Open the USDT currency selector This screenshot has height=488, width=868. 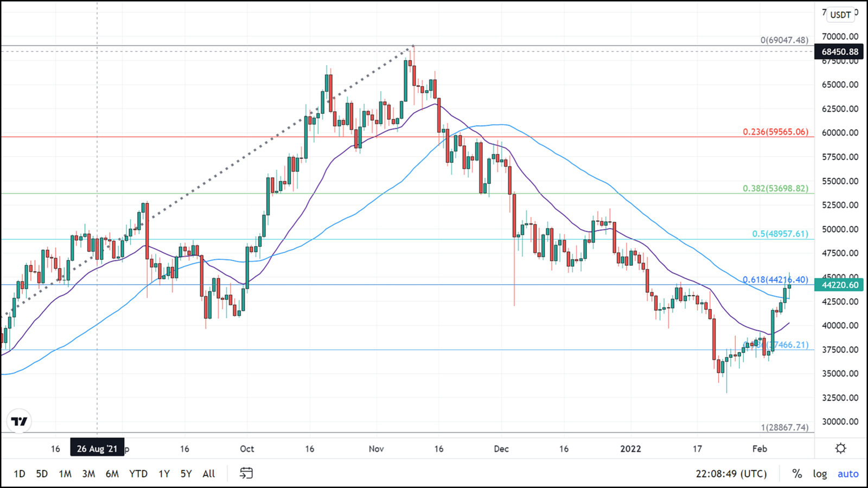point(840,15)
